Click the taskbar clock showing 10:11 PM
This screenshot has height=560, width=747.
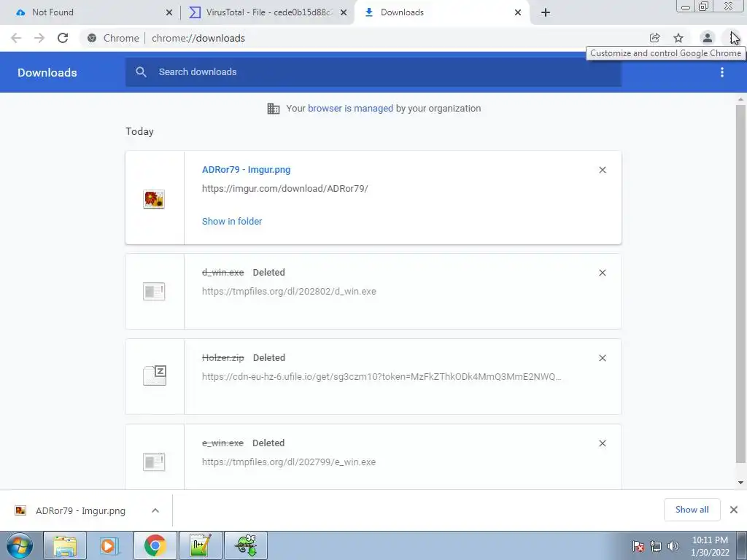(710, 546)
